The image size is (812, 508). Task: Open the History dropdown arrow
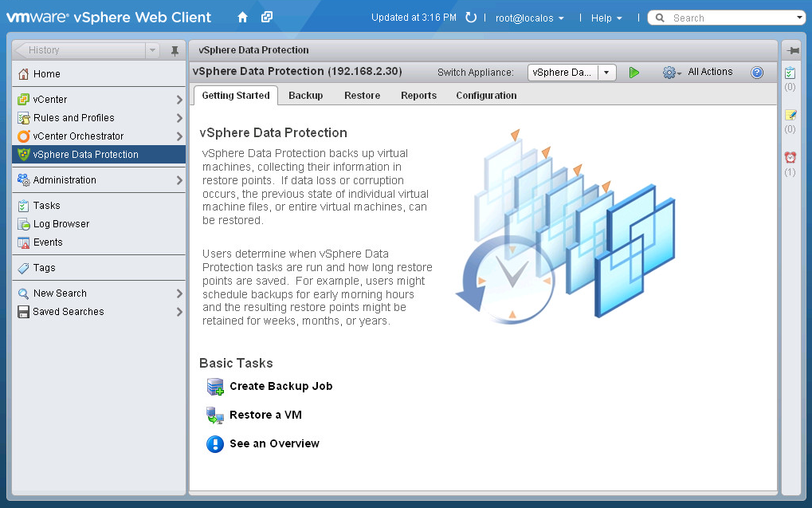point(152,50)
